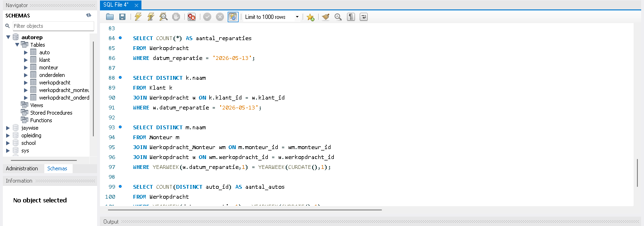
Task: Close the SQL File 4 tab
Action: [x=136, y=5]
